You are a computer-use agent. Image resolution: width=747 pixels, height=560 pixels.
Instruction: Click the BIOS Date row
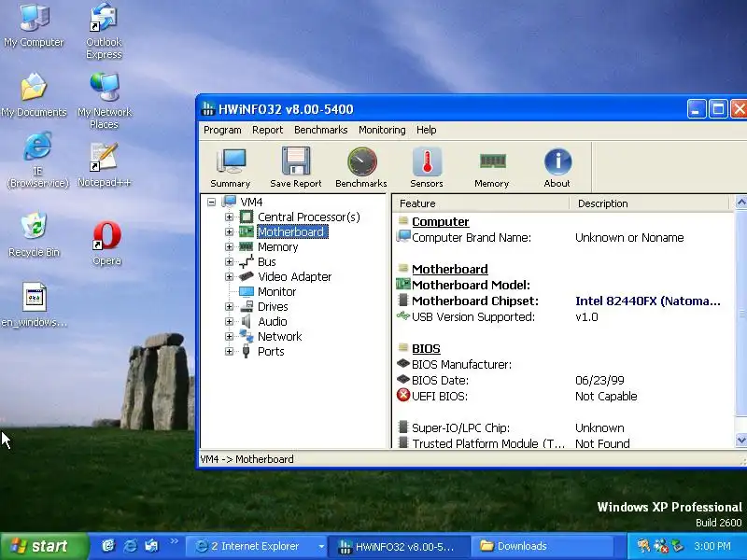point(562,381)
